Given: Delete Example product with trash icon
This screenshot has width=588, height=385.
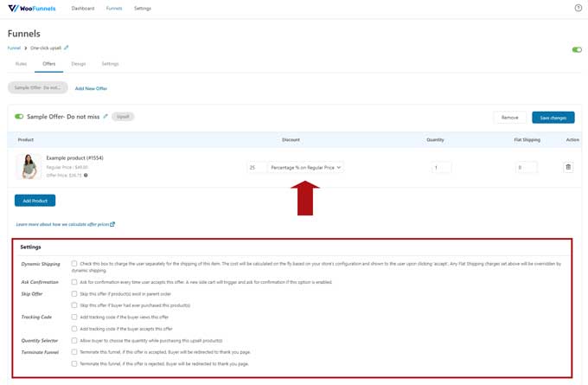Looking at the screenshot, I should coord(568,167).
